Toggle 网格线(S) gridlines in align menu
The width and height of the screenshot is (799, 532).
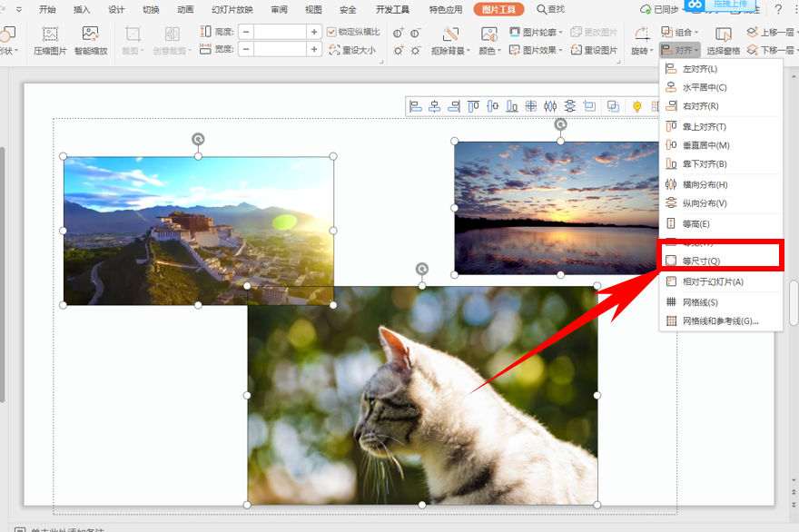point(721,302)
